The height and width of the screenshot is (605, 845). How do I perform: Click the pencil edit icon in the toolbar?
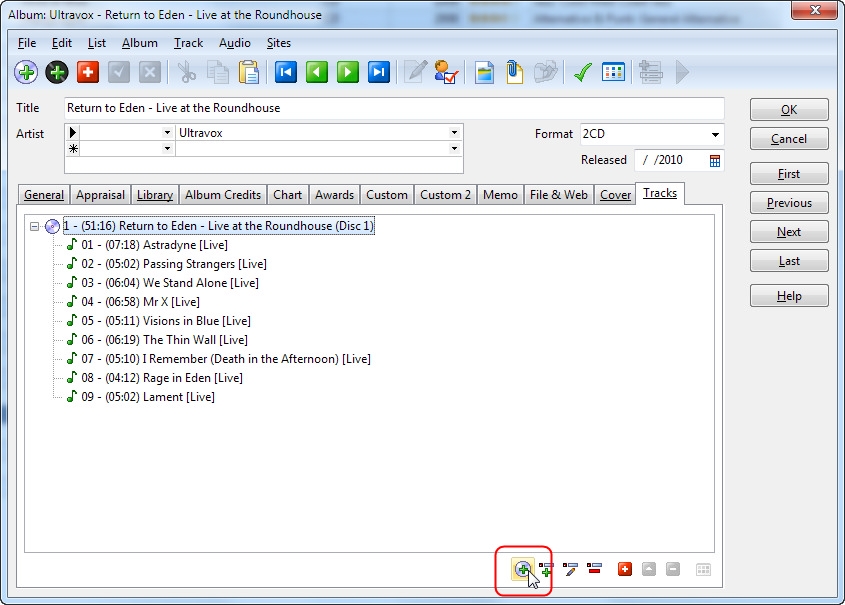[x=415, y=72]
